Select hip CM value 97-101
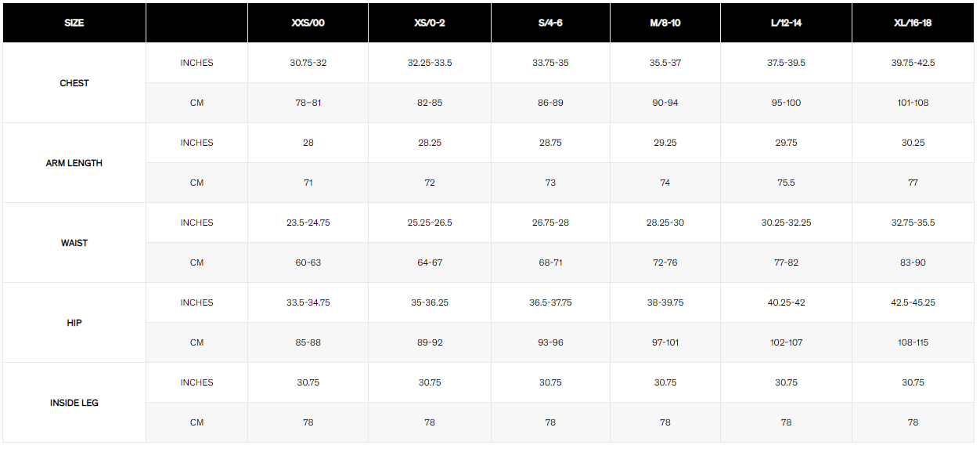The width and height of the screenshot is (980, 449). coord(665,342)
